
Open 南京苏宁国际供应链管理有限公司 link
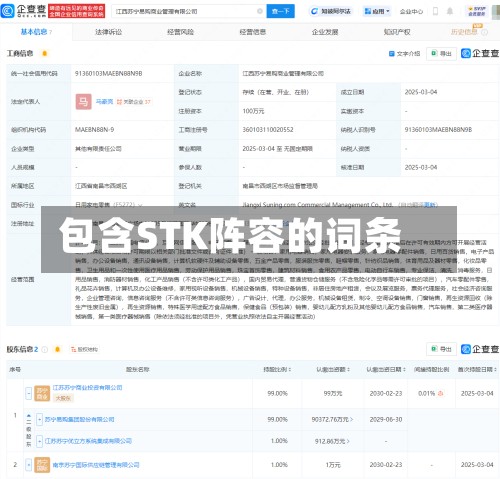point(96,465)
